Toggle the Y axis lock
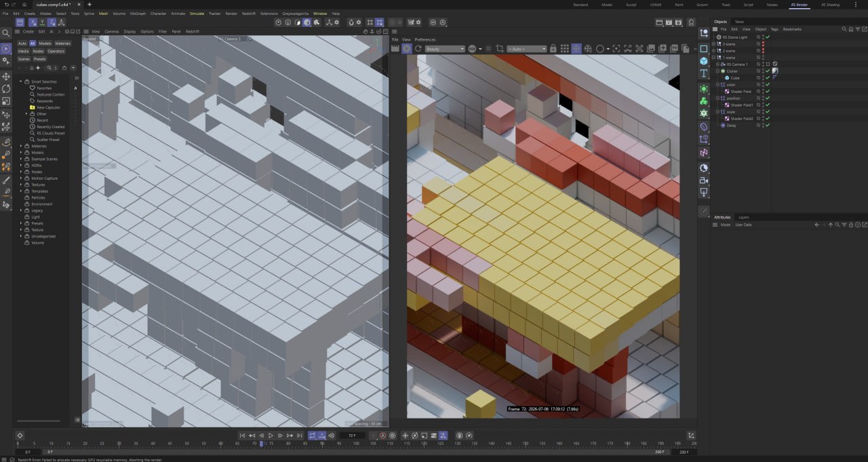 tap(42, 22)
